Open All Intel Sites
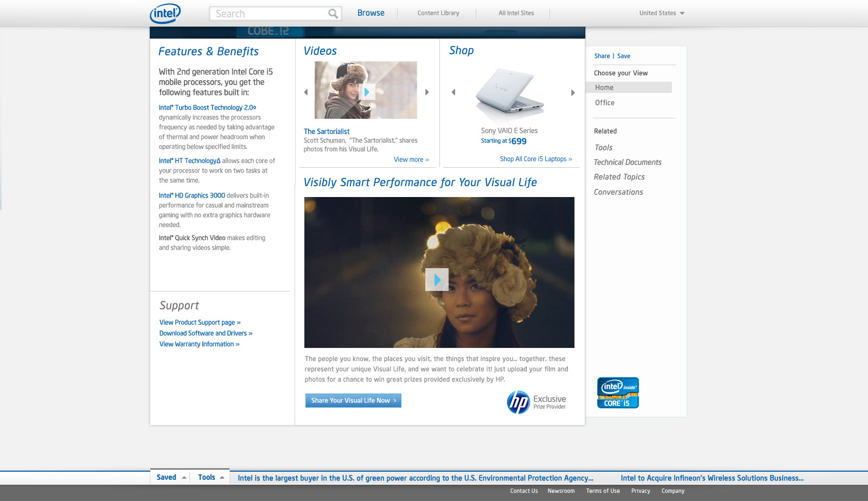Screen dimensions: 868x501 point(516,13)
